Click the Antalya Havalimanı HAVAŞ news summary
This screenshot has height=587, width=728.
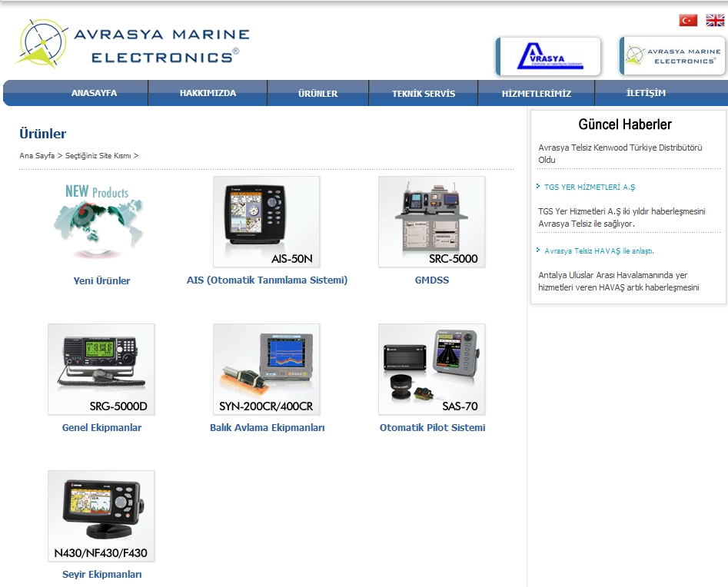[619, 281]
